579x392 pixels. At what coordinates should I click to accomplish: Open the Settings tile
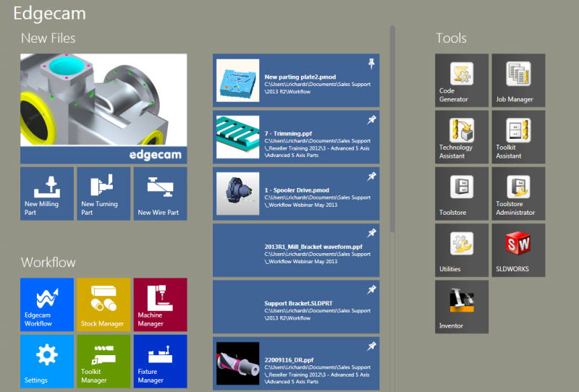(47, 362)
